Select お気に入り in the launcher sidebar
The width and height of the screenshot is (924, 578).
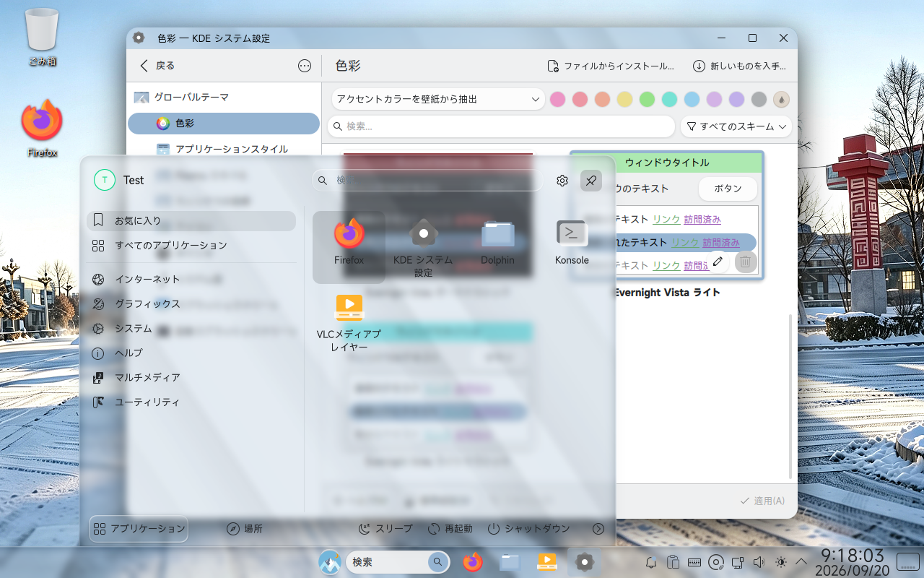[x=191, y=221]
